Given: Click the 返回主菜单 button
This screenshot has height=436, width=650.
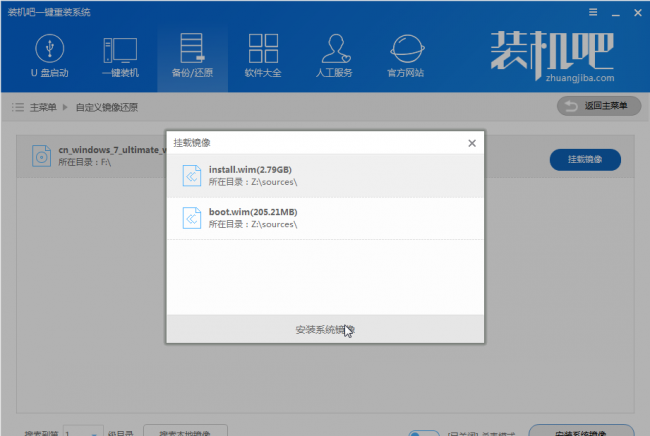Looking at the screenshot, I should click(599, 106).
